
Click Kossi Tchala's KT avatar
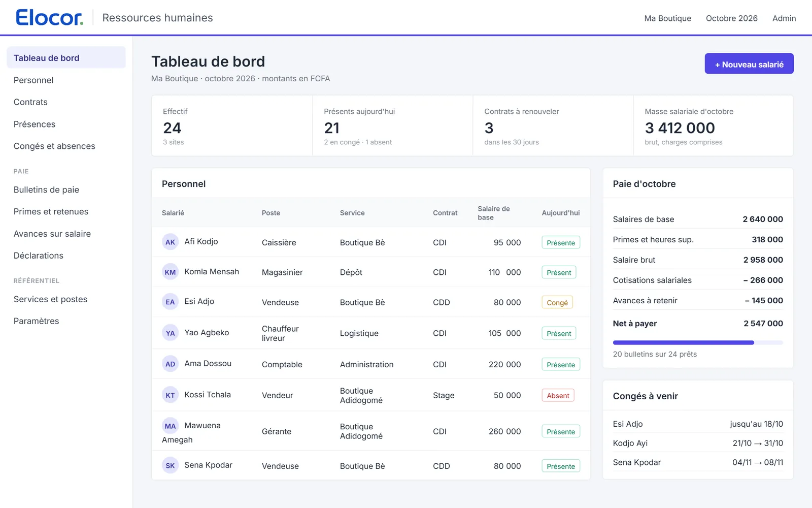pos(170,395)
